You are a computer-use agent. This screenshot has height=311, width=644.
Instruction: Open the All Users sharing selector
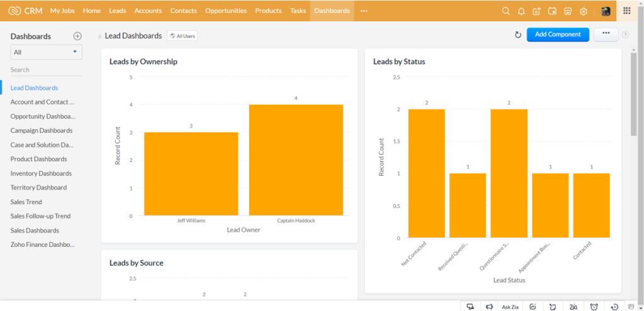click(182, 36)
